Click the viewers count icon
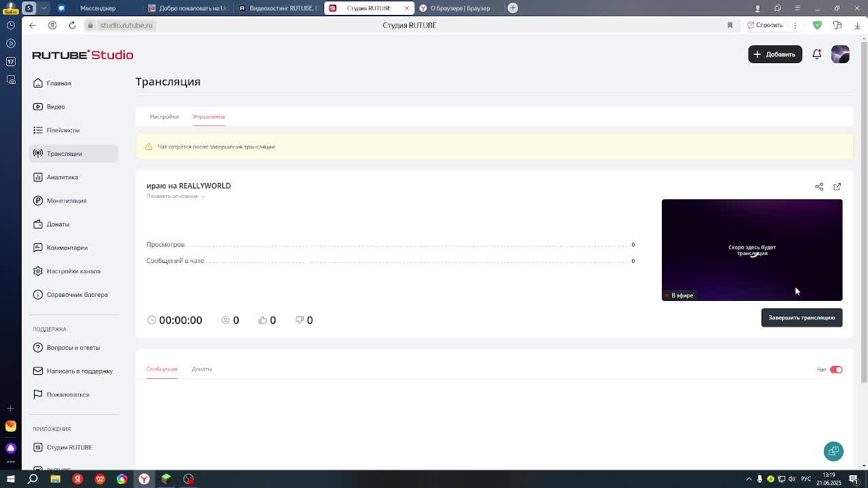This screenshot has width=868, height=488. [x=226, y=320]
